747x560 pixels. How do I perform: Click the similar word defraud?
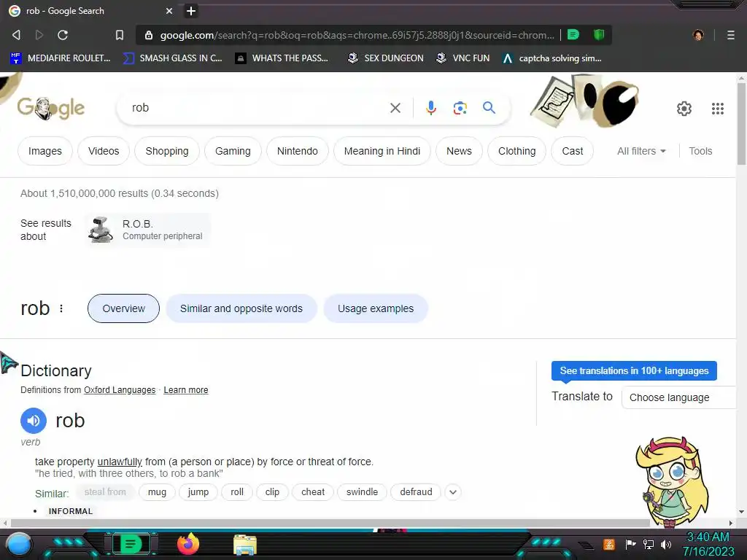coord(416,492)
